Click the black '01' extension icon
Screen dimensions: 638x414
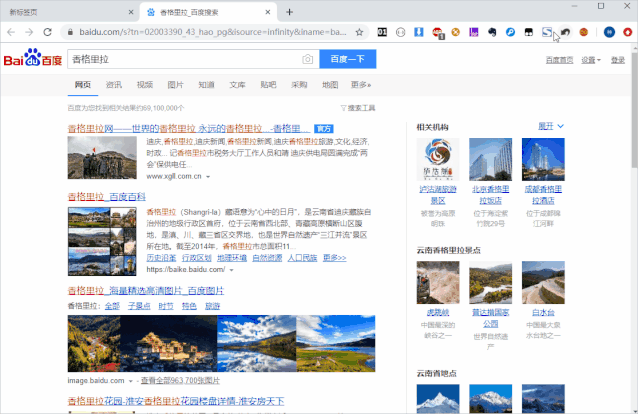click(x=382, y=32)
